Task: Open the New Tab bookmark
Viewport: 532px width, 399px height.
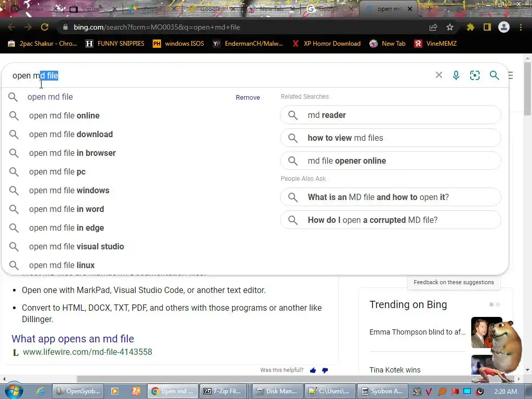Action: 388,44
